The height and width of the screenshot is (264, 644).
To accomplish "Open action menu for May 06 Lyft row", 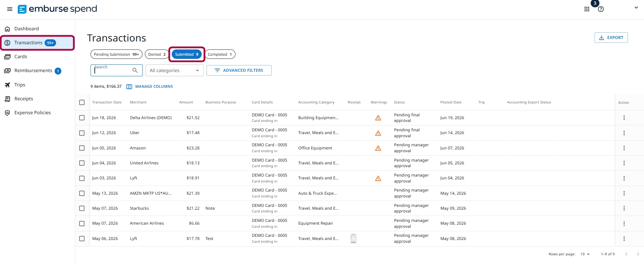I will pyautogui.click(x=624, y=239).
